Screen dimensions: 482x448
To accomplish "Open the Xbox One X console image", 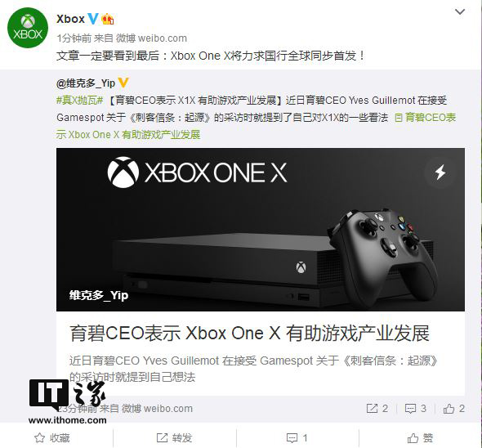I will tap(261, 230).
